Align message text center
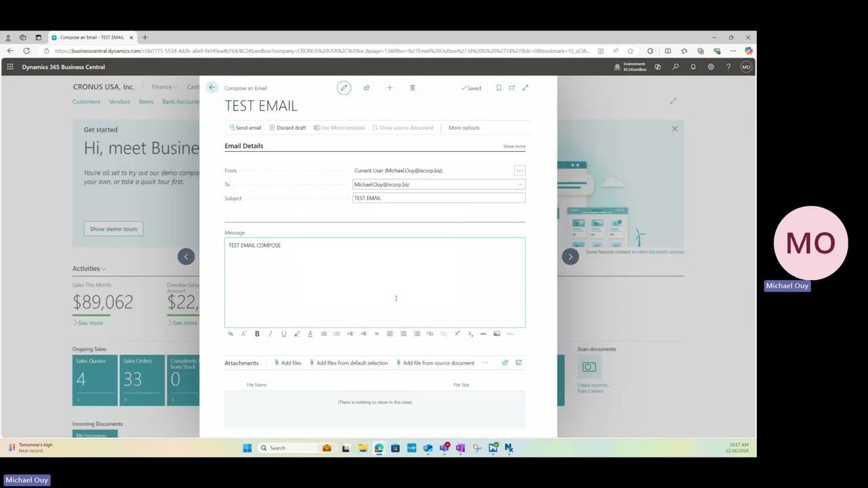 (403, 333)
